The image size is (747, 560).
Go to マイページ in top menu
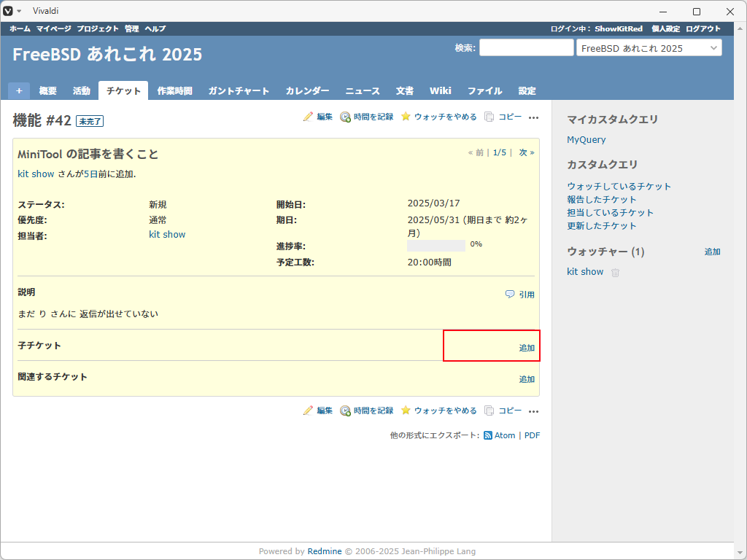[x=53, y=28]
